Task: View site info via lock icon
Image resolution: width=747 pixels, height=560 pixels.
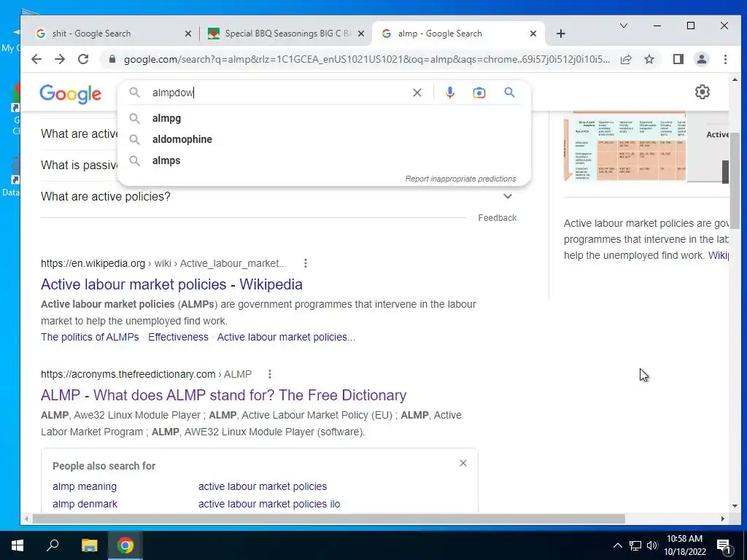Action: pyautogui.click(x=112, y=59)
